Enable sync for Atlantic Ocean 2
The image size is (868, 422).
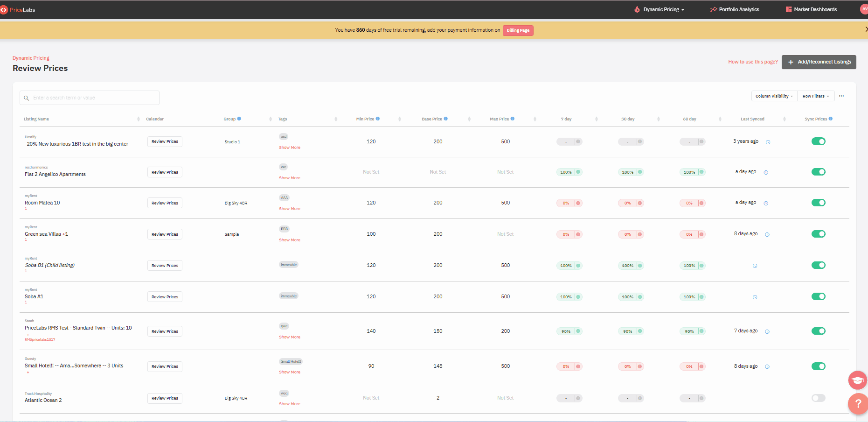[x=819, y=398]
